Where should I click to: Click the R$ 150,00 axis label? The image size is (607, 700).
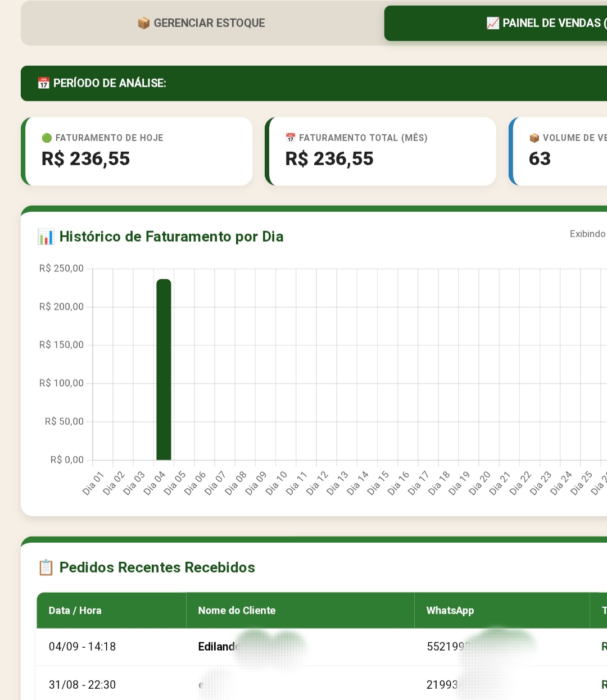(61, 345)
